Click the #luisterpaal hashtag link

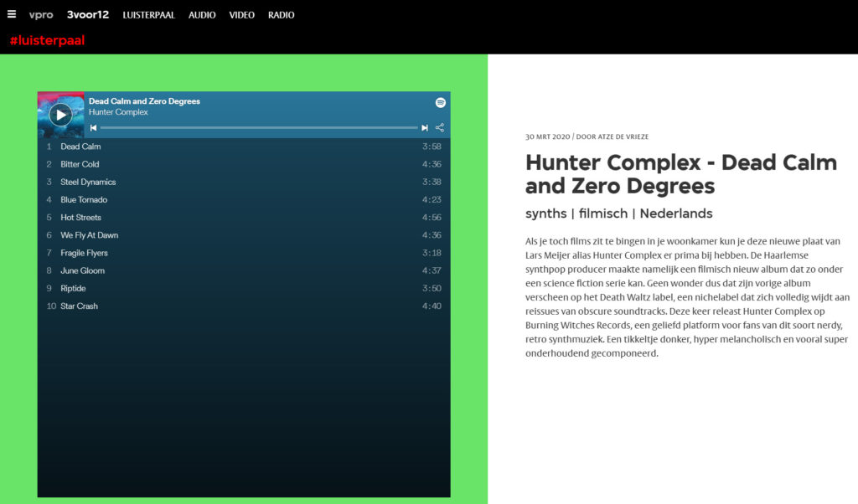coord(47,40)
